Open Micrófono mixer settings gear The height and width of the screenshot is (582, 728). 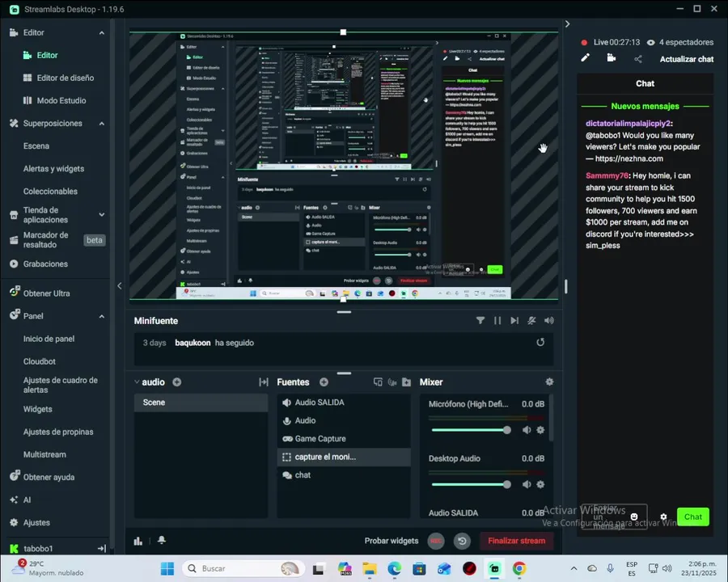(x=540, y=430)
